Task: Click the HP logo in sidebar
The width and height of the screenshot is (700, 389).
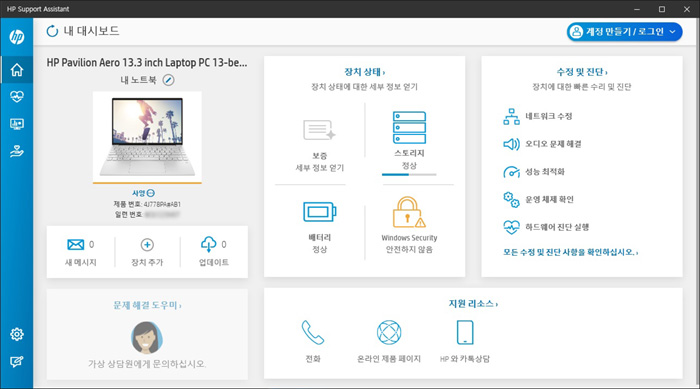Action: (17, 37)
